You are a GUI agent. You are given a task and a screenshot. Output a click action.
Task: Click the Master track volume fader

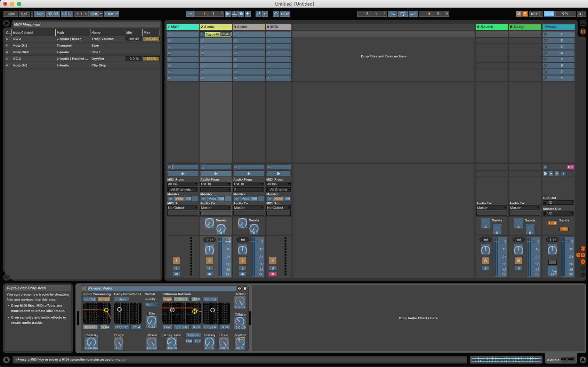click(567, 258)
